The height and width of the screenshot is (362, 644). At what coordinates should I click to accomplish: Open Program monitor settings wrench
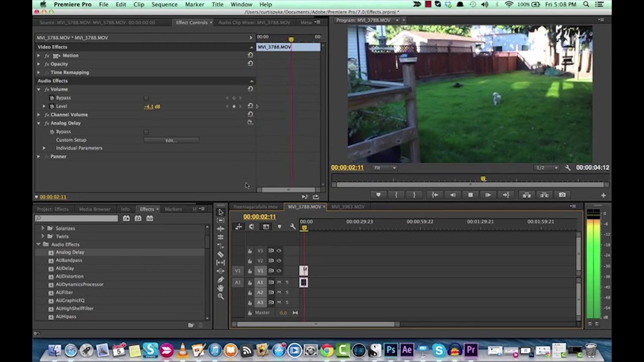coord(568,167)
